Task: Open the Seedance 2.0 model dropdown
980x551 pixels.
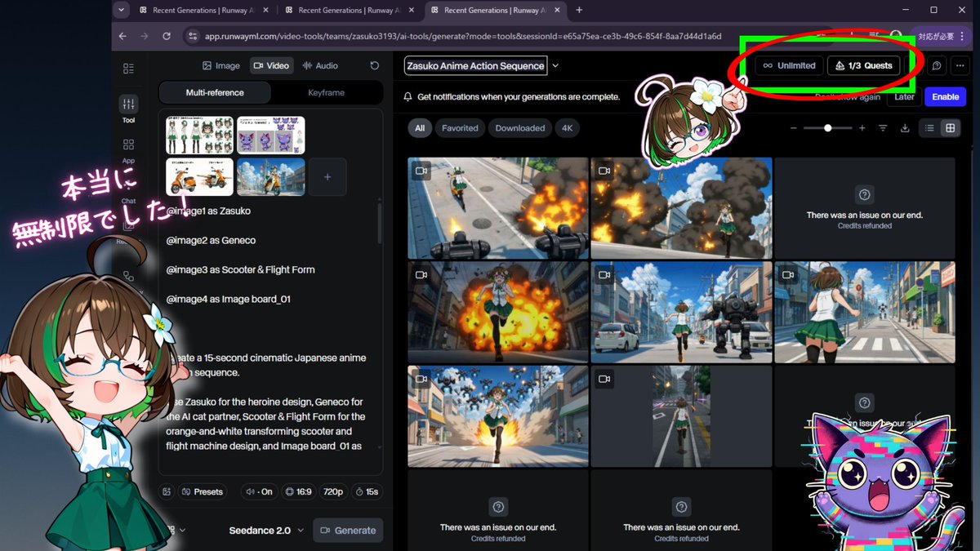Action: click(266, 530)
